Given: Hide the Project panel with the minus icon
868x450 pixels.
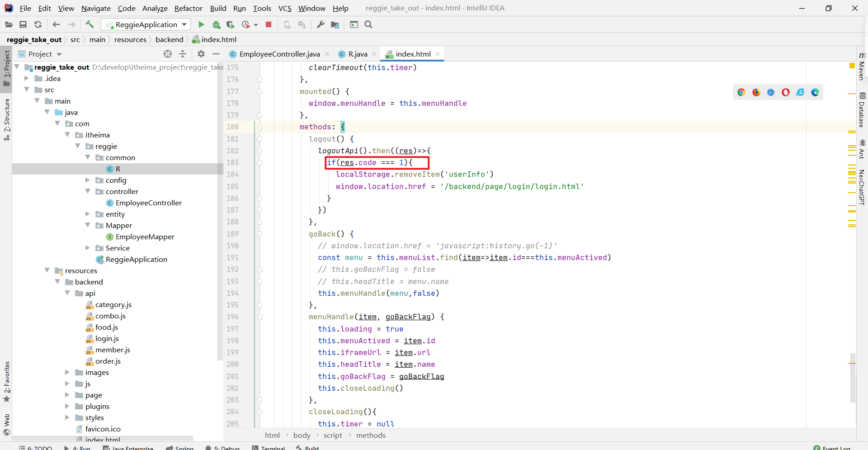Looking at the screenshot, I should 216,54.
